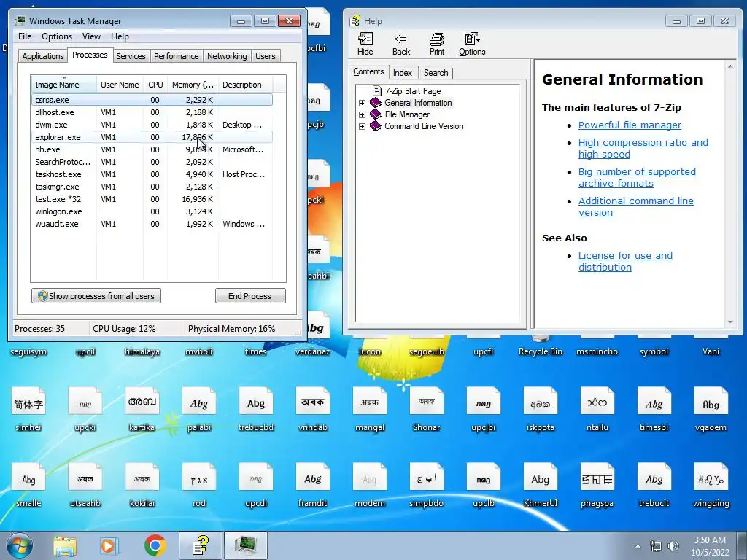
Task: Sort processes by Image Name column
Action: coord(64,85)
